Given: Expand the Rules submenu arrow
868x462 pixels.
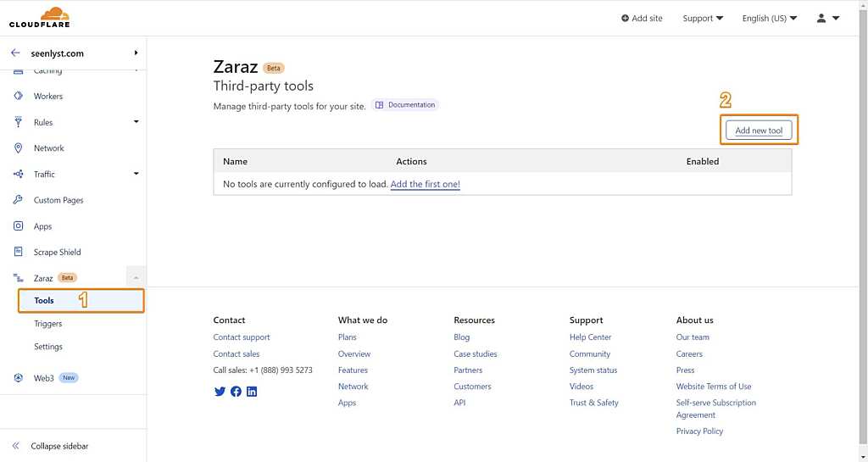Looking at the screenshot, I should 136,122.
